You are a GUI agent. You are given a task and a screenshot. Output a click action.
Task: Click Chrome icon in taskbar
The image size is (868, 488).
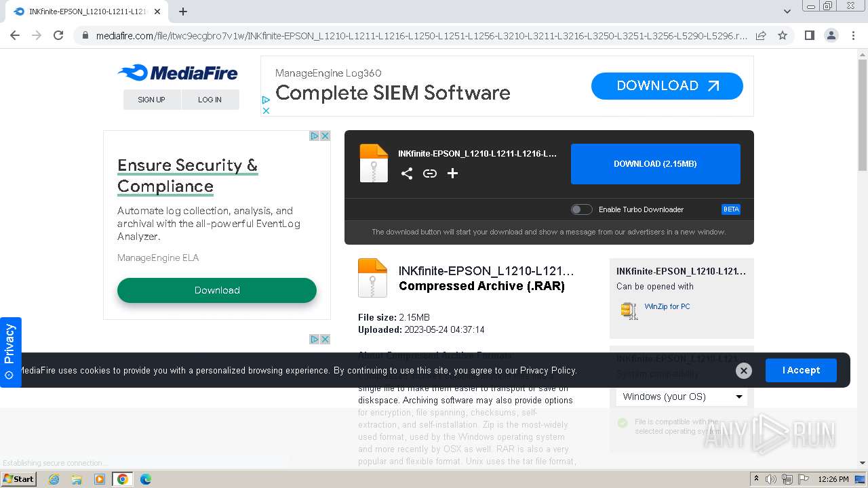tap(122, 479)
